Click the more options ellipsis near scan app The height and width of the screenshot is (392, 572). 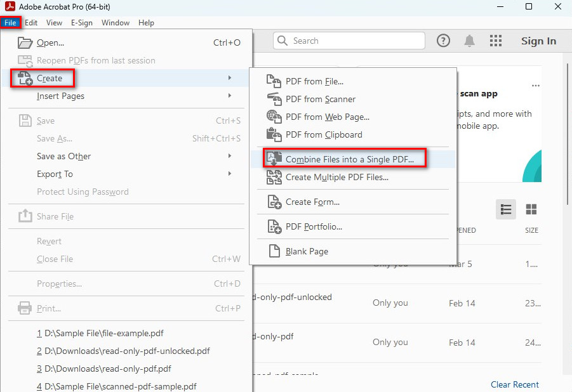(535, 84)
